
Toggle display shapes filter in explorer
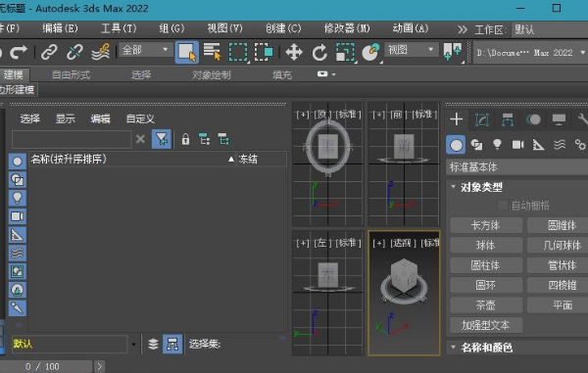click(18, 180)
